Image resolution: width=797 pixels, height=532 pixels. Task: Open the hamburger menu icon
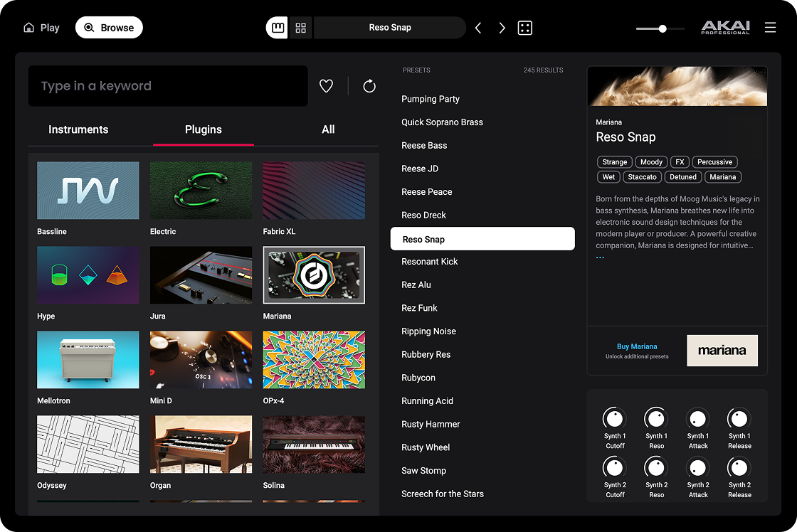[770, 28]
